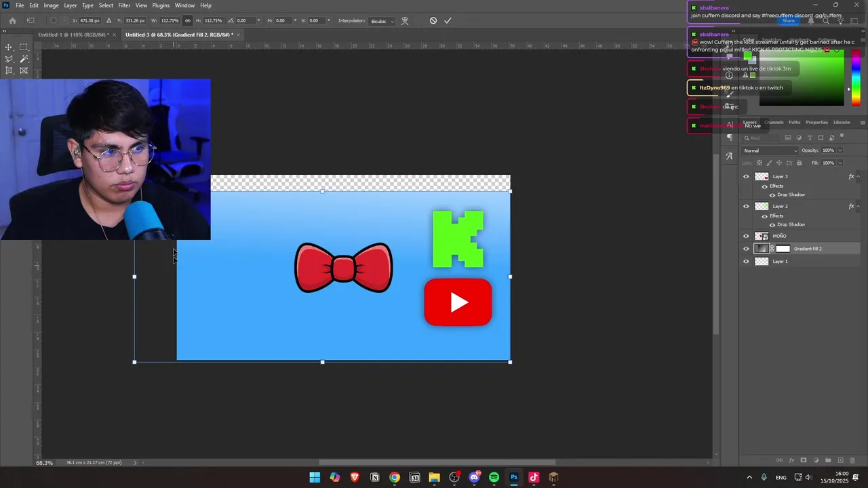868x488 pixels.
Task: Open the Layers panel menu
Action: (863, 123)
